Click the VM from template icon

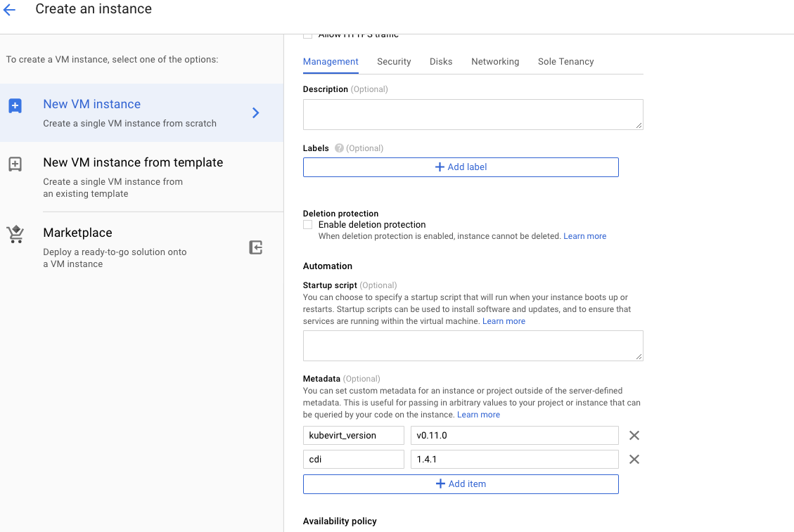point(15,164)
